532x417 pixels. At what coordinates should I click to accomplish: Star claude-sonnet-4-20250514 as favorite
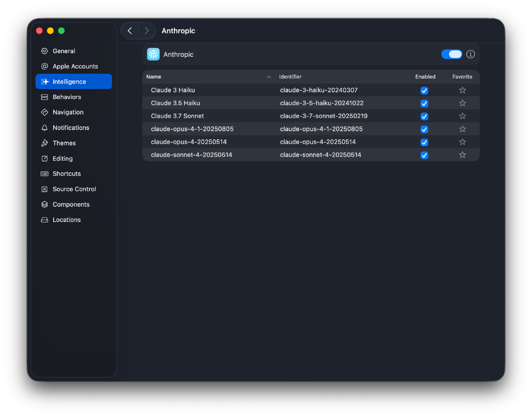(462, 155)
